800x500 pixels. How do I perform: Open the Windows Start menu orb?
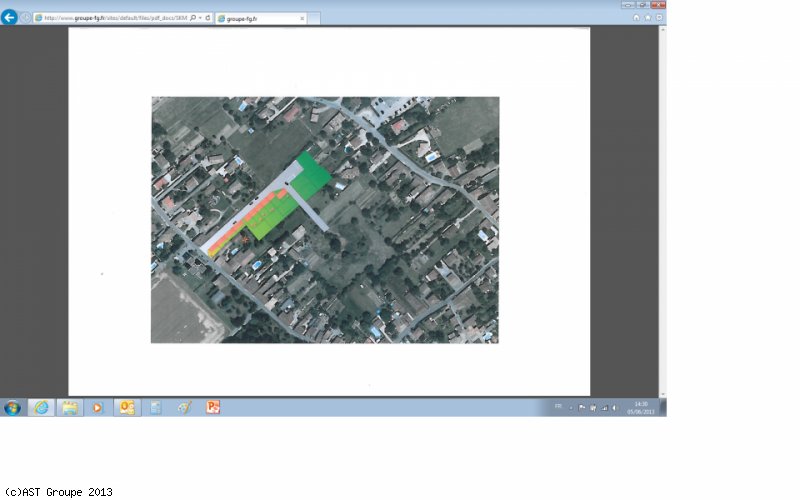12,408
